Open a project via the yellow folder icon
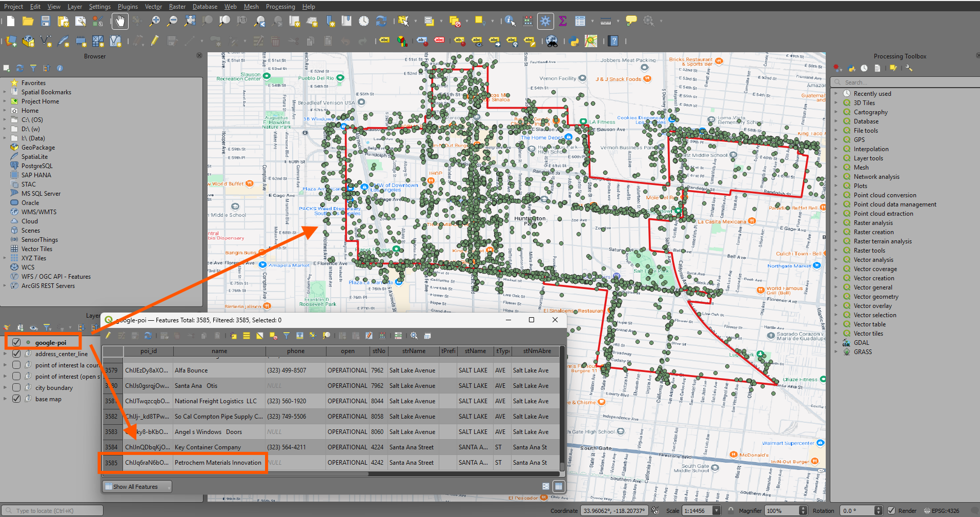The height and width of the screenshot is (517, 980). click(28, 21)
